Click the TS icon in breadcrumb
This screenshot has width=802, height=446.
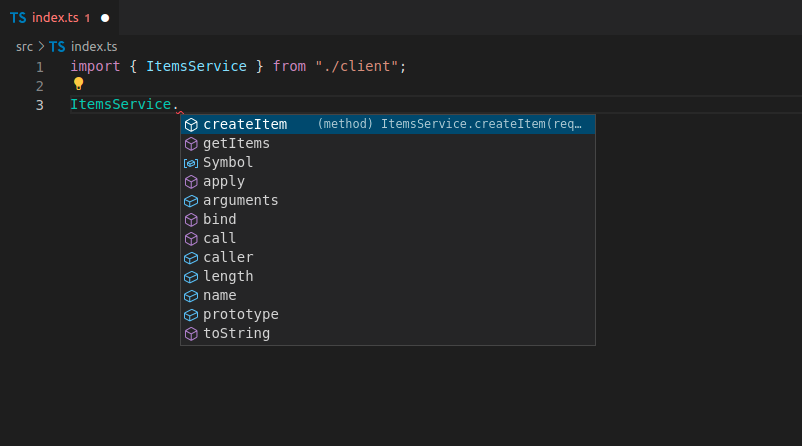pos(57,47)
